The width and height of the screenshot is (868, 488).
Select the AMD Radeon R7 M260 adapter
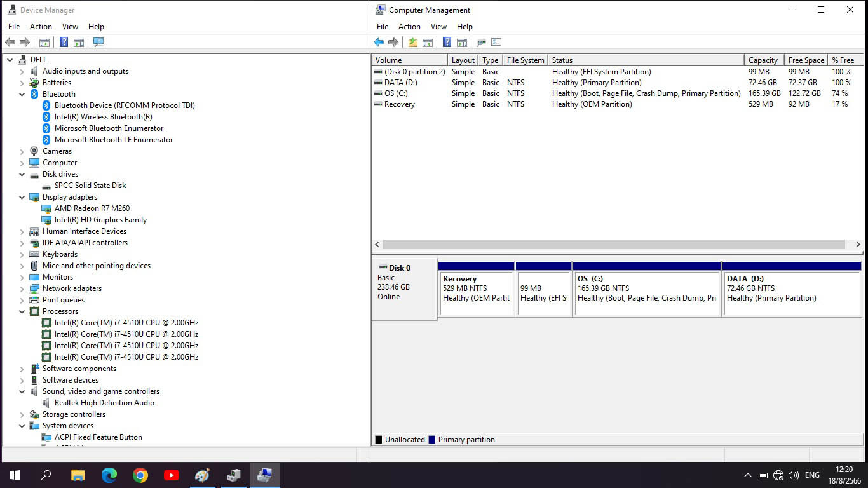click(x=92, y=208)
